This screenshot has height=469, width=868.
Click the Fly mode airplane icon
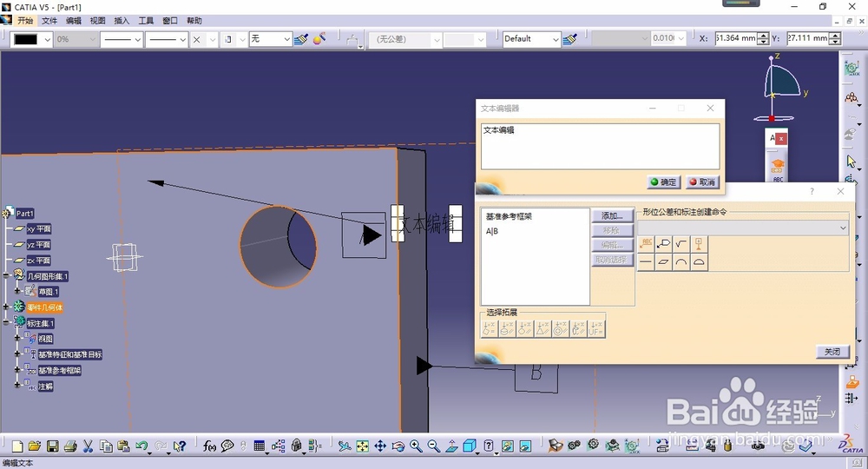click(345, 446)
